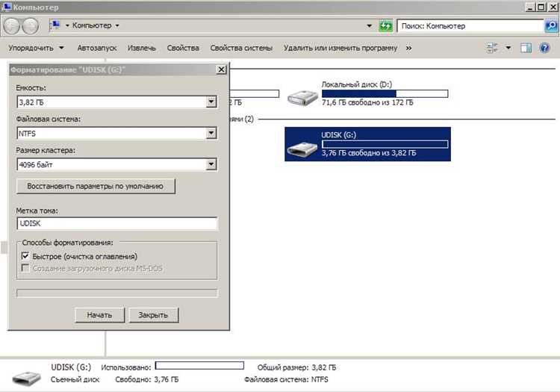560x392 pixels.
Task: Click the search magnifier icon
Action: point(552,26)
